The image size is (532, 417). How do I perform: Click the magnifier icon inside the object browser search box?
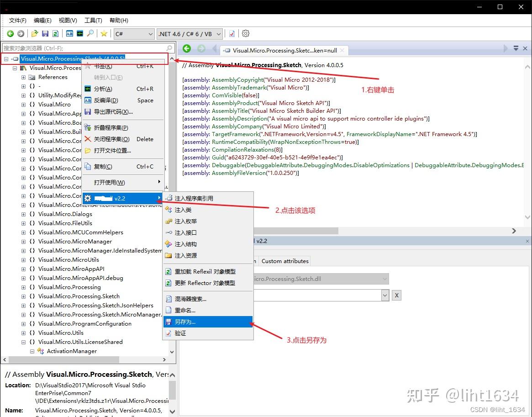(x=169, y=48)
